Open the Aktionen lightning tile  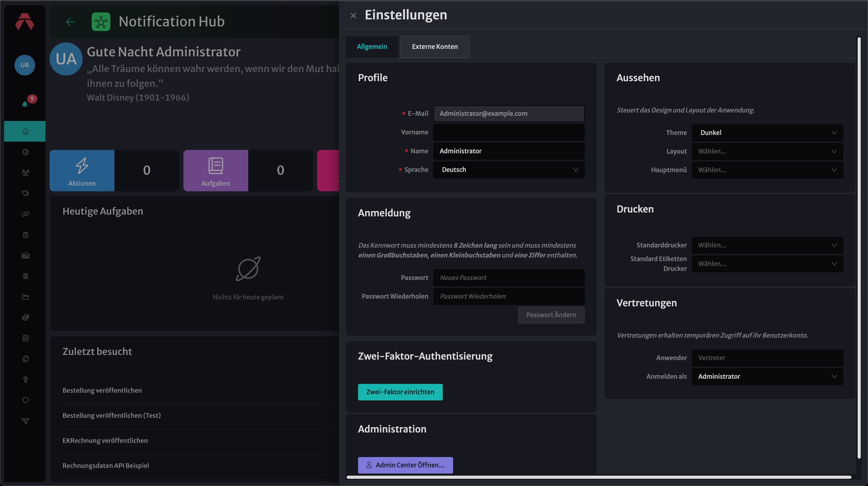coord(82,170)
